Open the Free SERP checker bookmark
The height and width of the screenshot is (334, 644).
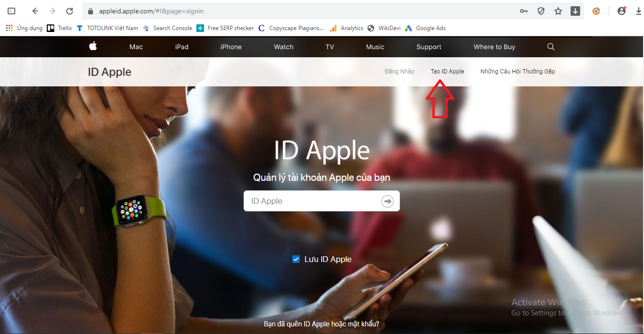tap(225, 28)
